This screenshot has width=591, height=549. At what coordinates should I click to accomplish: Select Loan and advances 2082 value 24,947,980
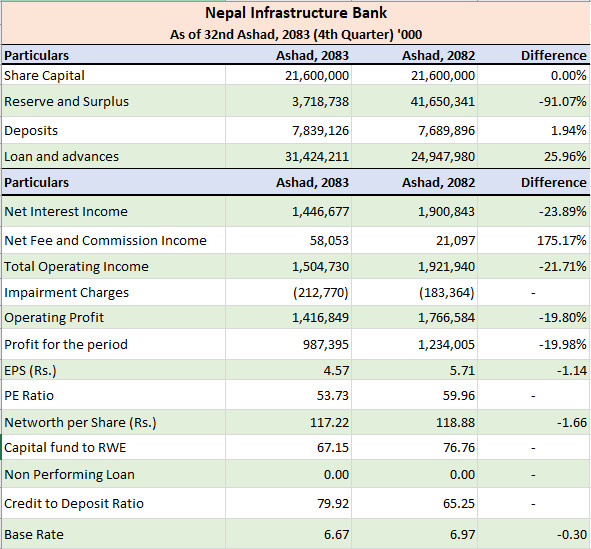tap(443, 157)
